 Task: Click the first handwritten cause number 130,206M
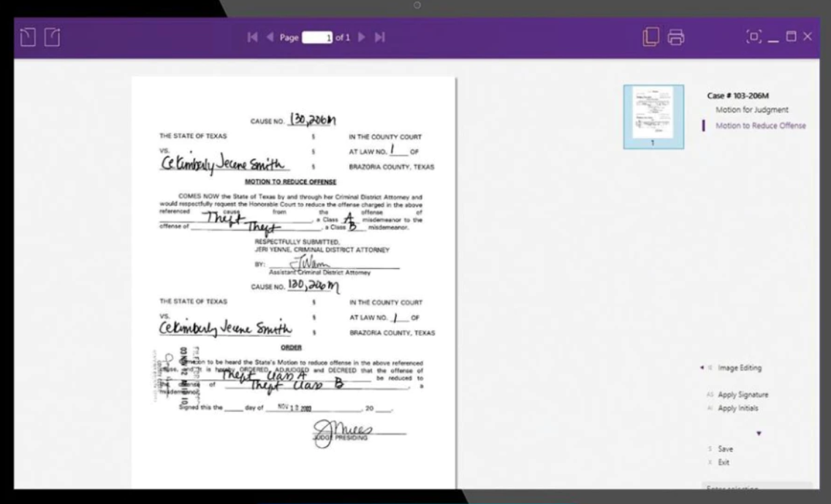tap(312, 121)
